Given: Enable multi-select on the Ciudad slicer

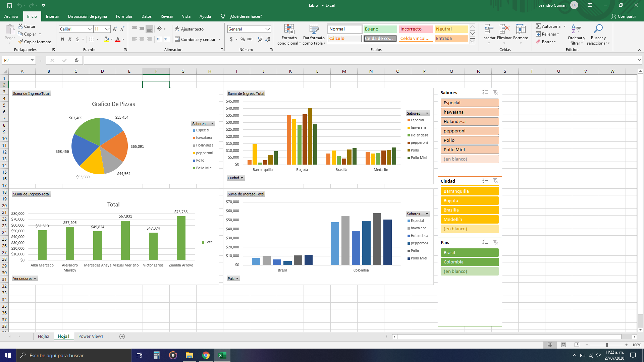Looking at the screenshot, I should point(485,181).
